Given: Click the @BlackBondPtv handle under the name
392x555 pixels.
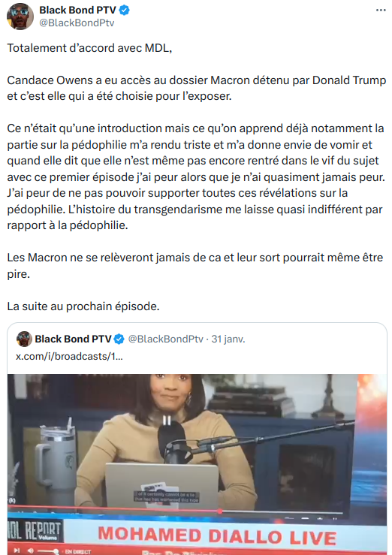Looking at the screenshot, I should 77,23.
